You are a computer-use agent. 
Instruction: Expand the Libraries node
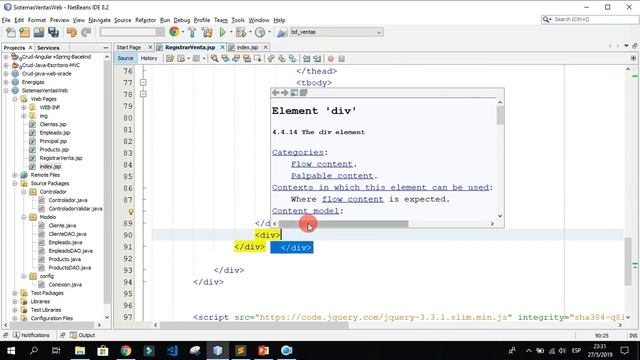[15, 302]
